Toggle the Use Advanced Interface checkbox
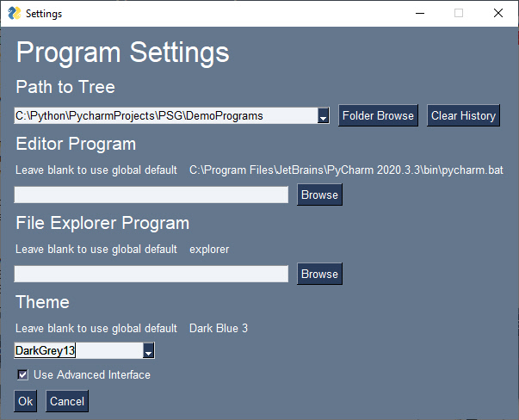This screenshot has width=519, height=420. [23, 375]
